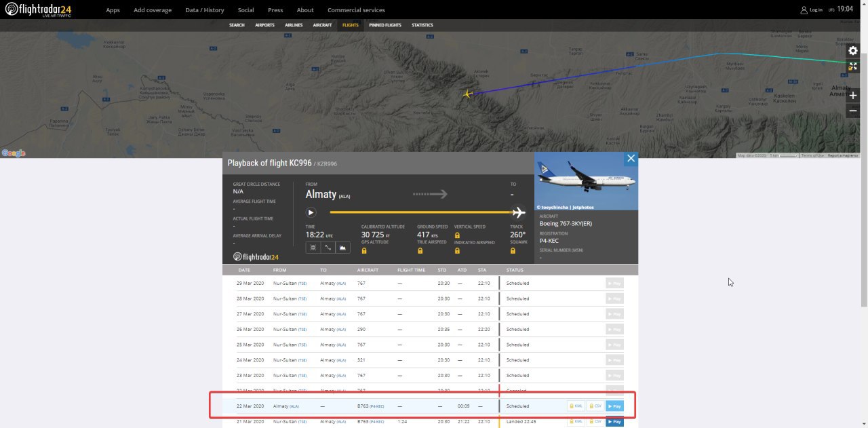Open Almaty (ALA) origin in the 22 Mar row
The height and width of the screenshot is (428, 868).
tap(285, 406)
